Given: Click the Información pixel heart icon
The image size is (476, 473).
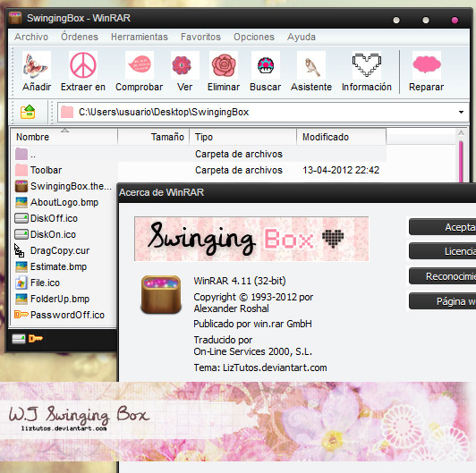Looking at the screenshot, I should [367, 65].
